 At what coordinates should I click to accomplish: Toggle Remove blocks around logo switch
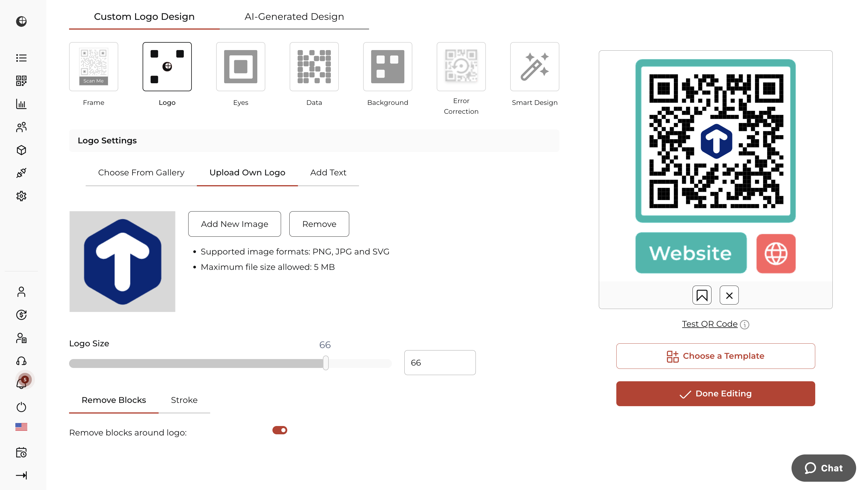[x=280, y=430]
